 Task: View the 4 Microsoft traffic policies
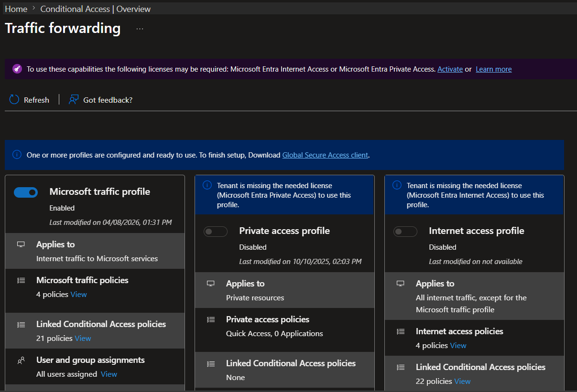pos(79,294)
